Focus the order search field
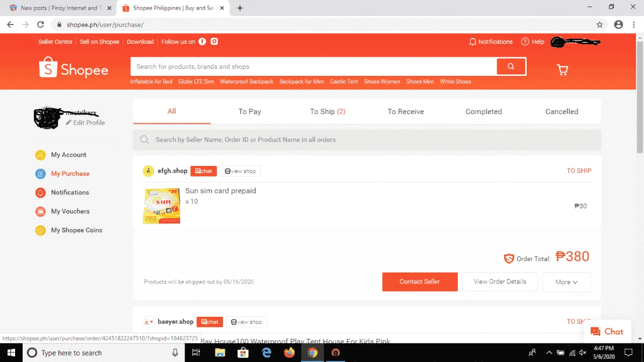 coord(367,140)
